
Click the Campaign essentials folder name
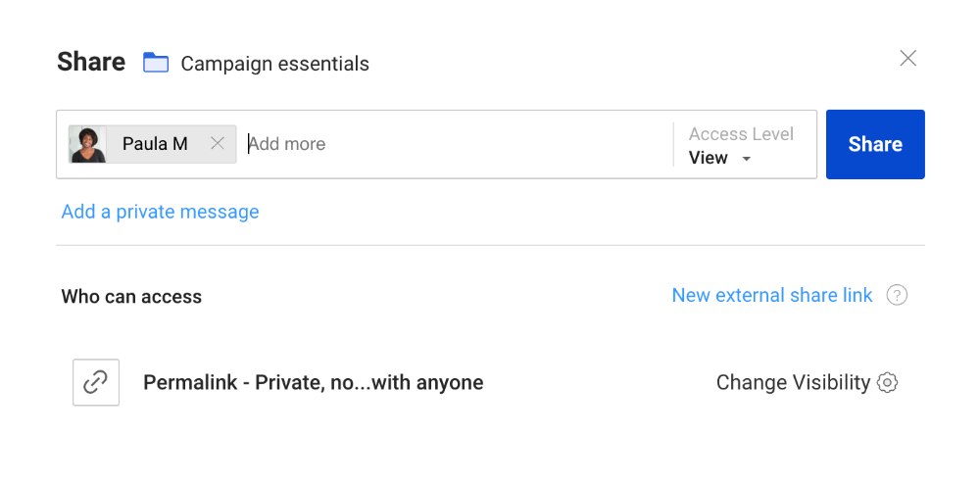[274, 64]
